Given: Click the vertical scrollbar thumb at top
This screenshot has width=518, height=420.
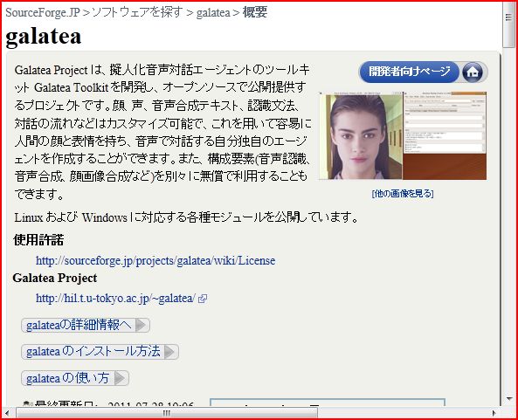Looking at the screenshot, I should [x=508, y=24].
